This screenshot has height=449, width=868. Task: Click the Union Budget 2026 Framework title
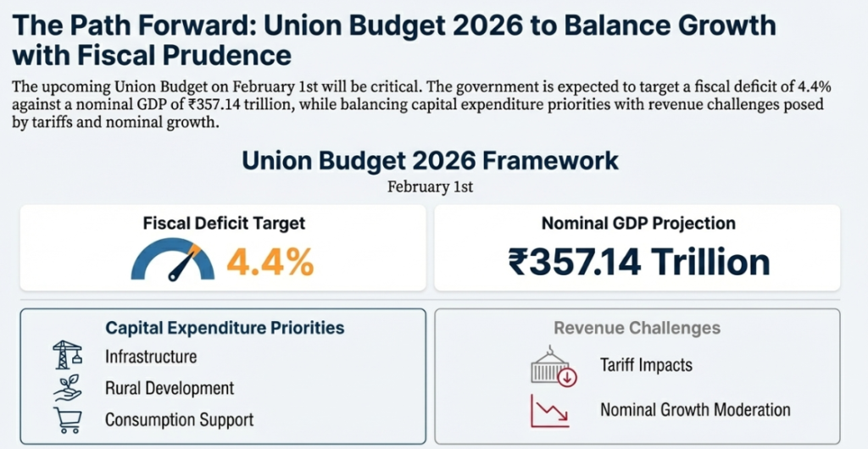coord(430,160)
